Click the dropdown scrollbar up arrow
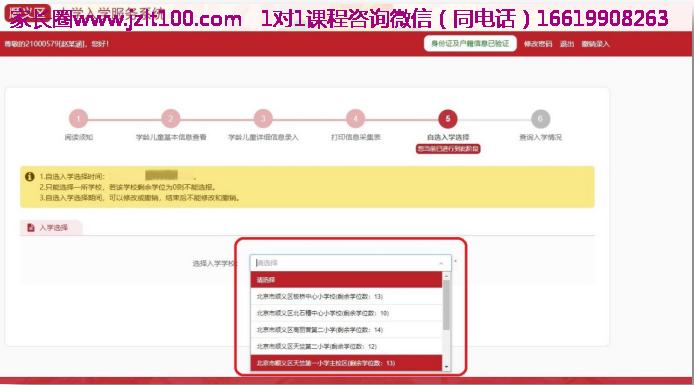 tap(446, 276)
